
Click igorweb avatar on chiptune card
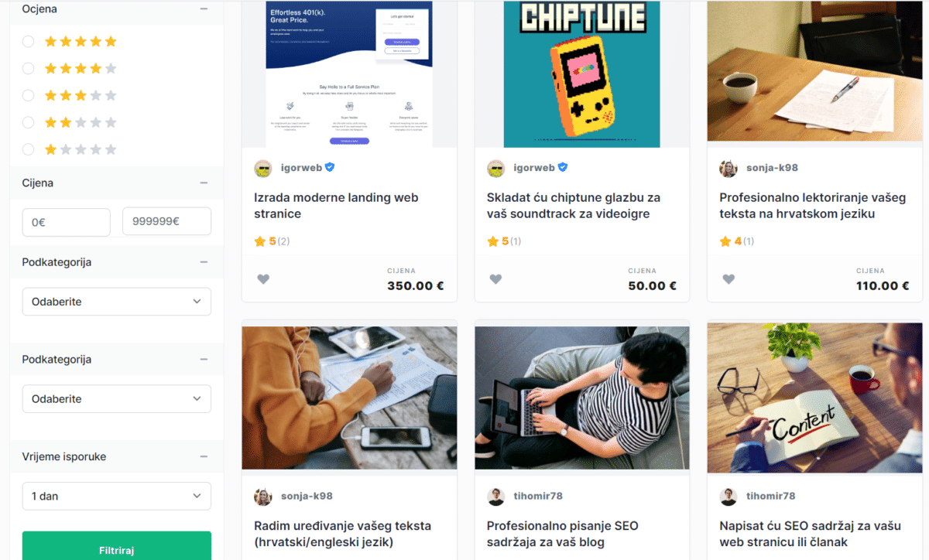pyautogui.click(x=495, y=168)
